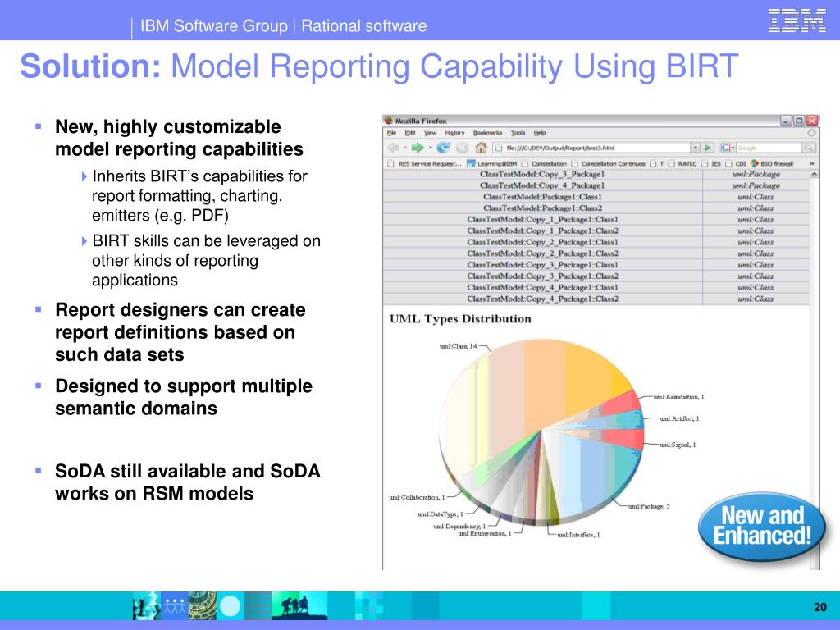Click the Google search engine icon
This screenshot has width=840, height=630.
click(725, 148)
